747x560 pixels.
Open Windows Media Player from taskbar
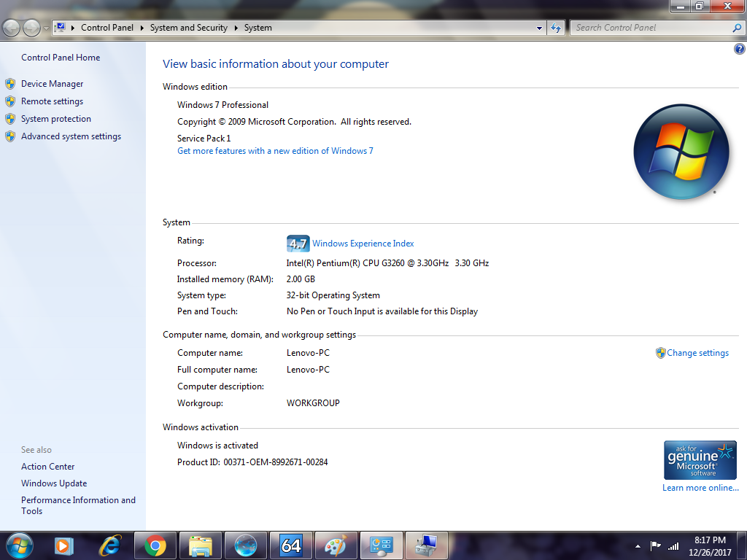[64, 545]
